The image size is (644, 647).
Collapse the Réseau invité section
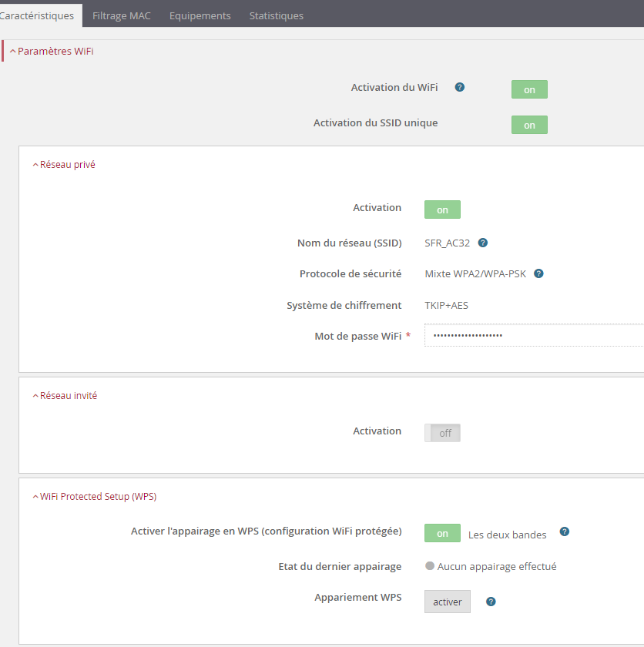65,395
